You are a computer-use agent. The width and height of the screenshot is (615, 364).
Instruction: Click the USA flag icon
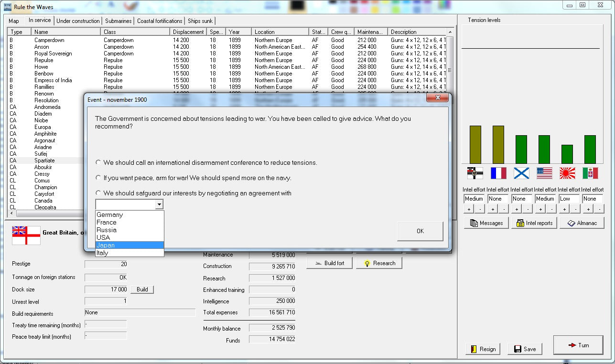pyautogui.click(x=544, y=173)
